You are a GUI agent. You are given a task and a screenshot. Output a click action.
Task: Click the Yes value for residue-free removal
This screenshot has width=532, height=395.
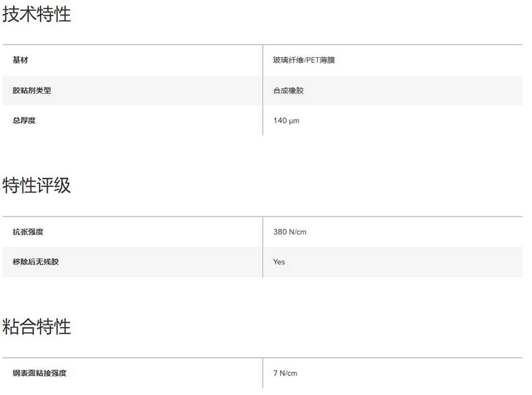279,262
